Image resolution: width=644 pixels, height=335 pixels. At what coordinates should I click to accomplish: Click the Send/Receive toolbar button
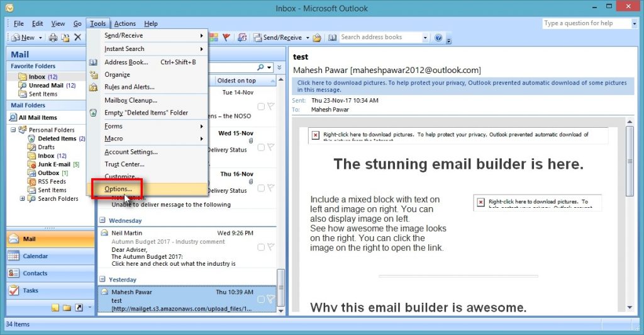pos(278,38)
